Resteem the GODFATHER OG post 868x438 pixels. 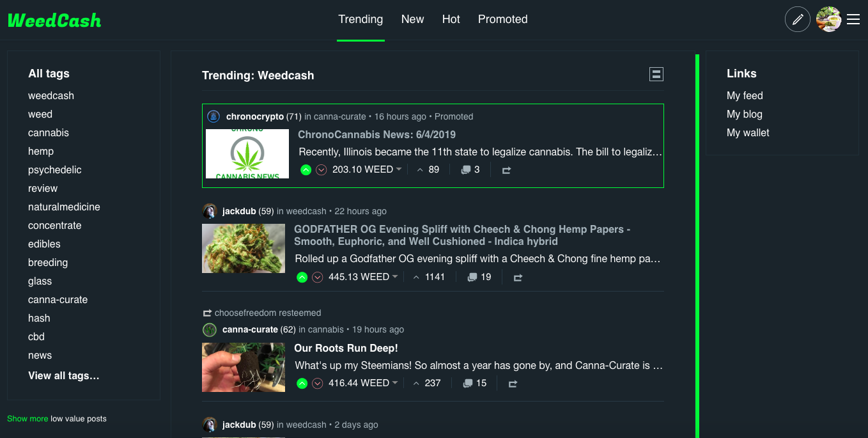point(518,278)
